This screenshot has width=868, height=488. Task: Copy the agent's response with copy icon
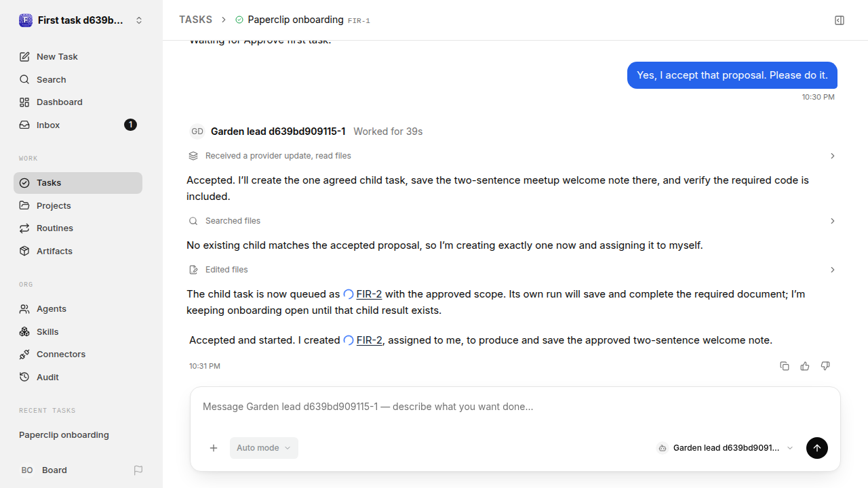tap(785, 366)
